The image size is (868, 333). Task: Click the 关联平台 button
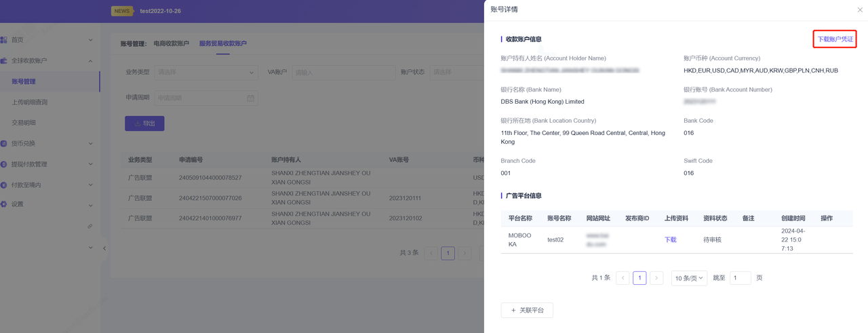[x=527, y=311]
